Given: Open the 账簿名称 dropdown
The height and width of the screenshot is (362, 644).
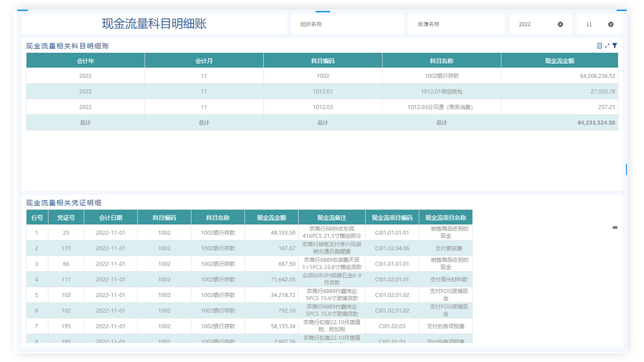Looking at the screenshot, I should [455, 24].
